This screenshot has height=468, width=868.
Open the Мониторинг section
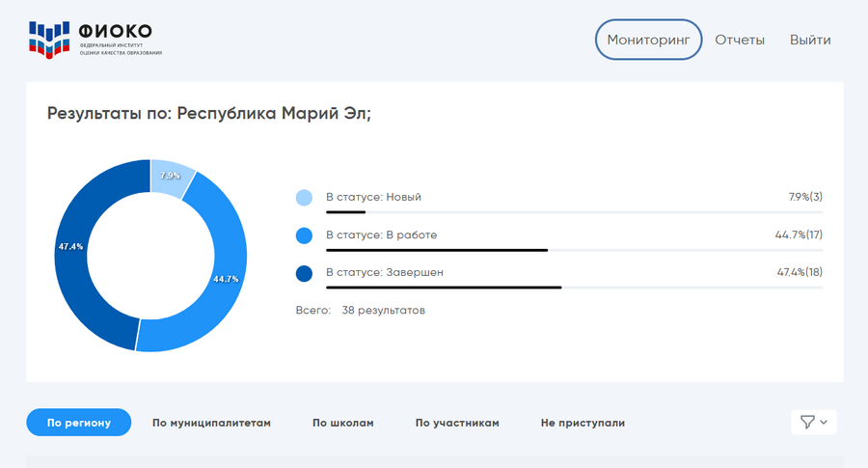point(649,40)
